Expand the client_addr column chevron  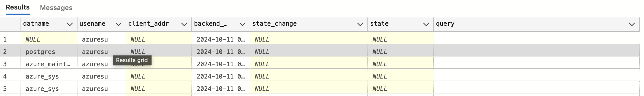click(184, 24)
